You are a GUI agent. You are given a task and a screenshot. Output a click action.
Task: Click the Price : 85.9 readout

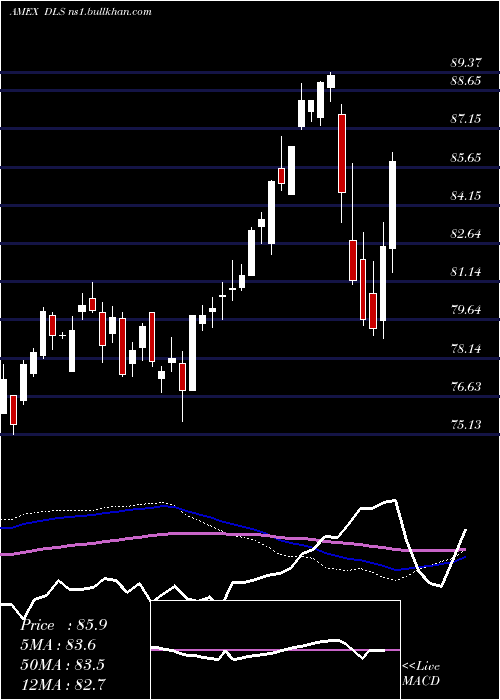tap(63, 625)
